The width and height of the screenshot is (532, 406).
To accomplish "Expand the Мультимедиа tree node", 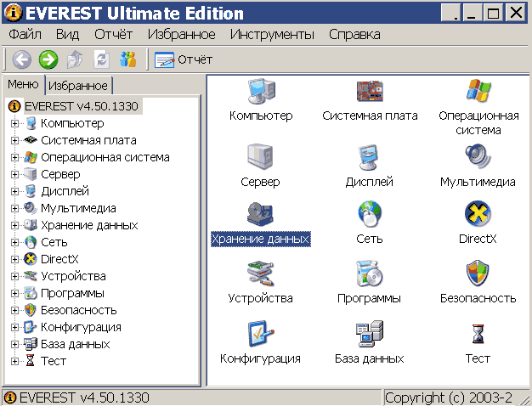I will tap(14, 208).
